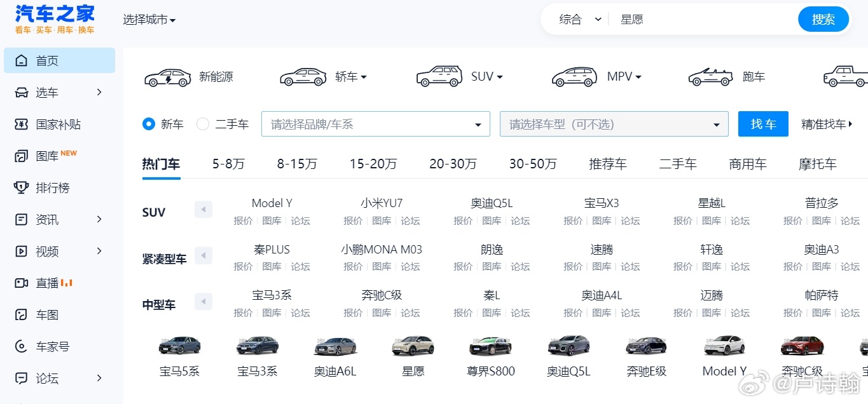Click 图库 under 奥迪Q5L in SUV row
Image resolution: width=868 pixels, height=404 pixels.
pos(492,221)
